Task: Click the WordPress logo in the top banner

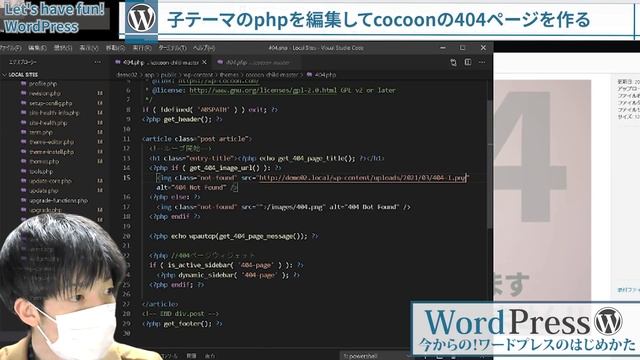Action: point(141,19)
